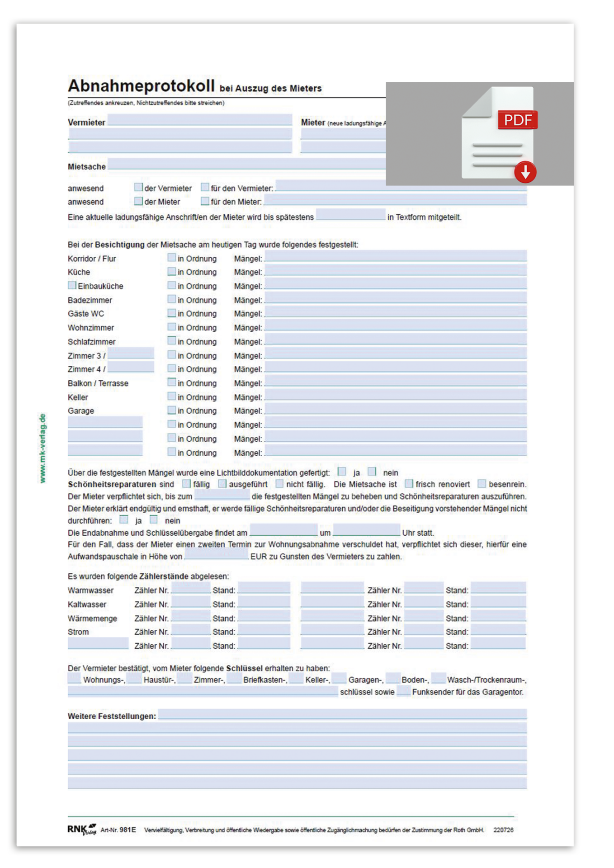Tick the 'für den Vermieter' checkbox
The width and height of the screenshot is (614, 868).
coord(205,187)
